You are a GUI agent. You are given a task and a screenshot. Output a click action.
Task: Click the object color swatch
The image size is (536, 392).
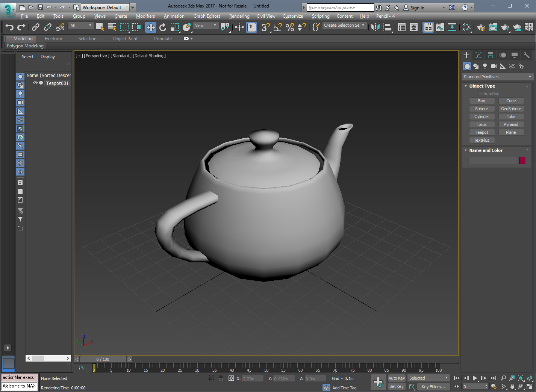point(522,160)
